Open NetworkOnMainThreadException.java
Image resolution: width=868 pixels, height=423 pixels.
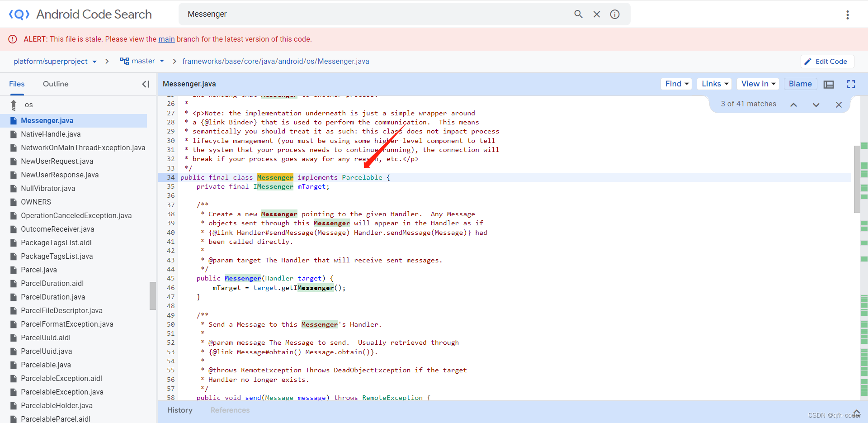point(83,148)
